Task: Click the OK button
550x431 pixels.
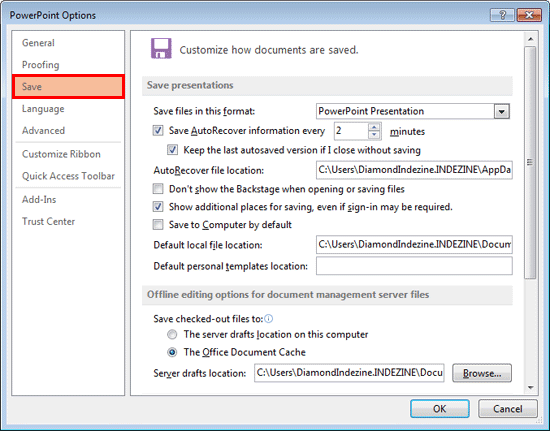Action: pos(440,409)
